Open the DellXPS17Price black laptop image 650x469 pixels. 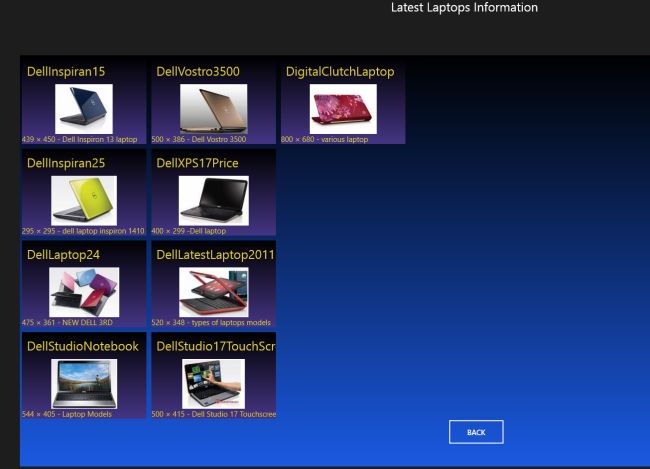pos(213,200)
